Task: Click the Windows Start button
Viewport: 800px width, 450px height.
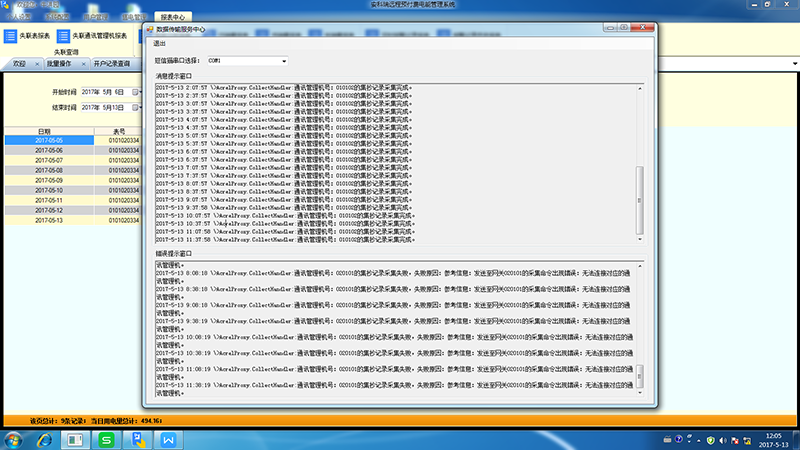Action: pos(15,440)
